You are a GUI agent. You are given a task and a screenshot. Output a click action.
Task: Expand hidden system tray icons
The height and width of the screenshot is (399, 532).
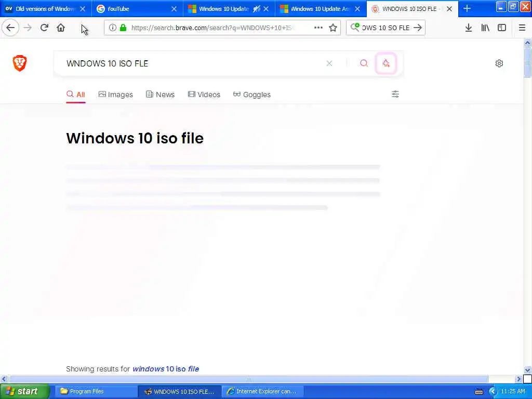(493, 392)
